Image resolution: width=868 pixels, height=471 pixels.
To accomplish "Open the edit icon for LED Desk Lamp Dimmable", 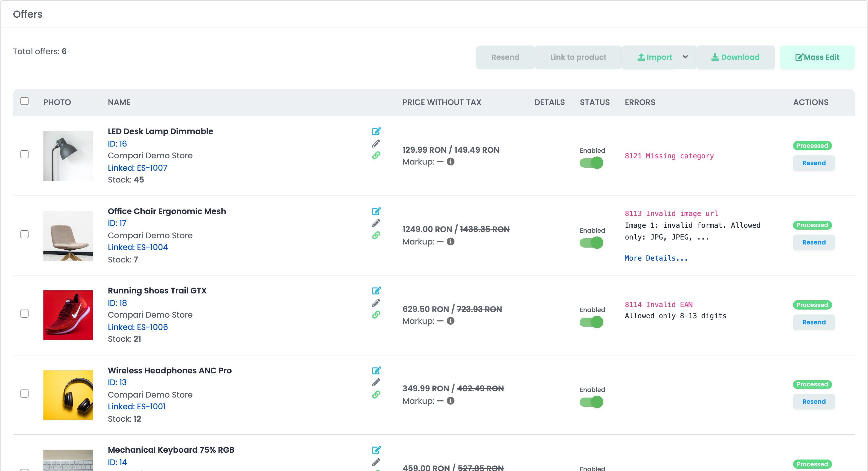I will point(376,131).
